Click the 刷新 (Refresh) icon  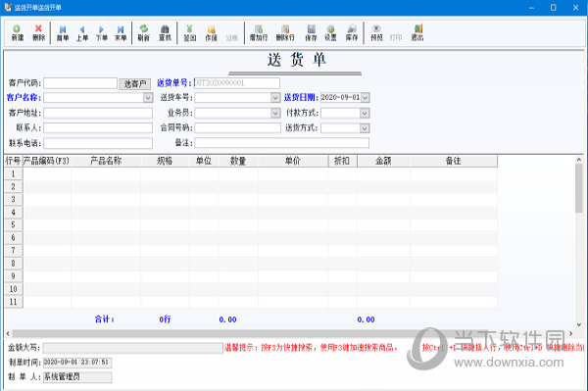(x=144, y=33)
